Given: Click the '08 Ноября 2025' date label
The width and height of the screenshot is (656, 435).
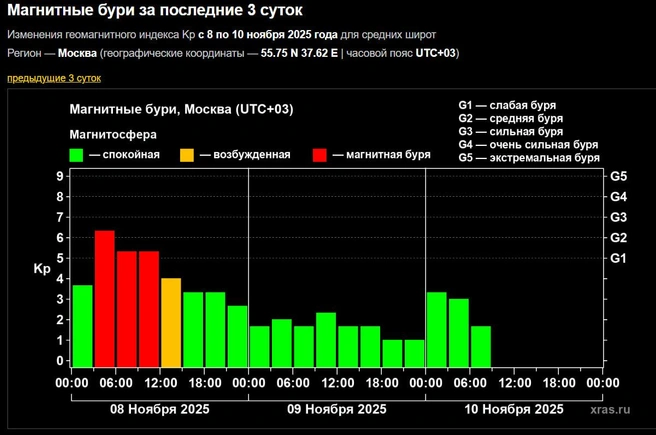Looking at the screenshot, I should click(x=160, y=409).
